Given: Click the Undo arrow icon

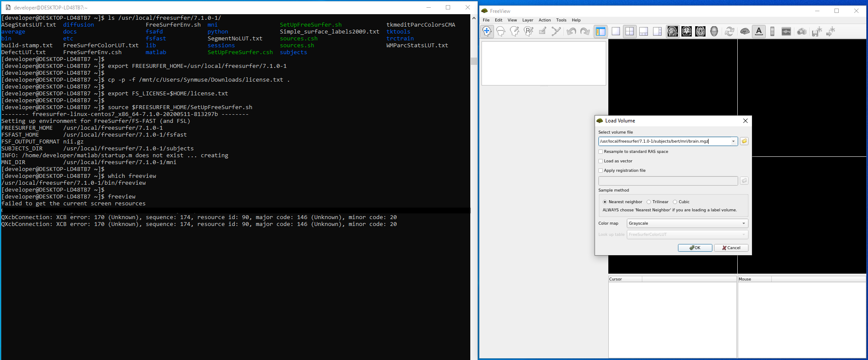Looking at the screenshot, I should click(571, 31).
